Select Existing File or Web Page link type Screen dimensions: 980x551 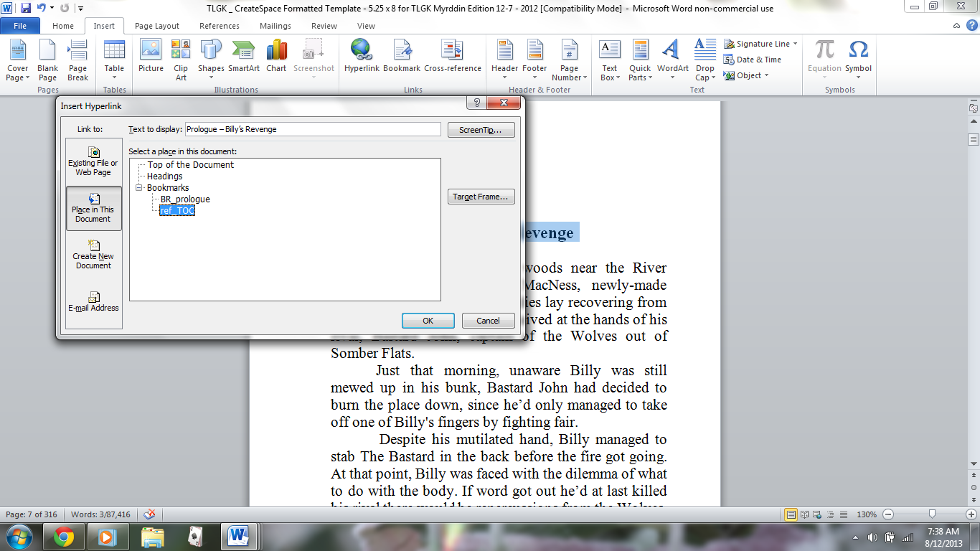coord(93,161)
